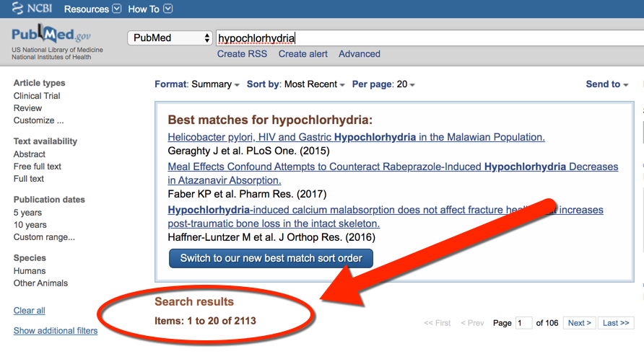Open the PubMed.gov logo homepage
Screen dimensions: 644x354
[x=51, y=35]
